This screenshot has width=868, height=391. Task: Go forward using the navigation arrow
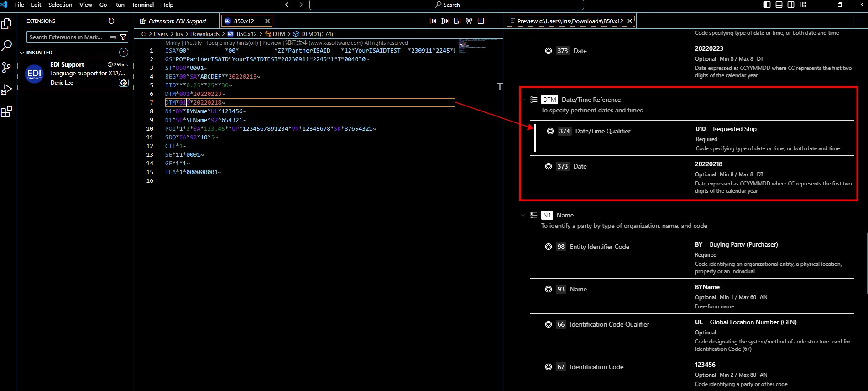[300, 5]
